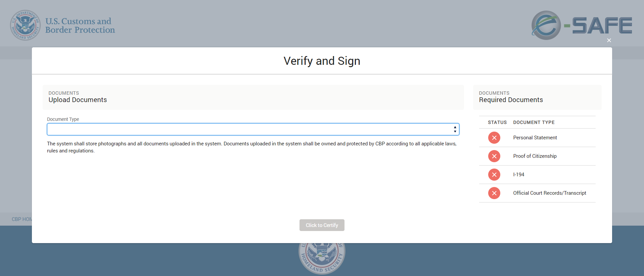This screenshot has width=644, height=276.
Task: Click the Proof of Citizenship missing status icon
Action: pyautogui.click(x=494, y=156)
